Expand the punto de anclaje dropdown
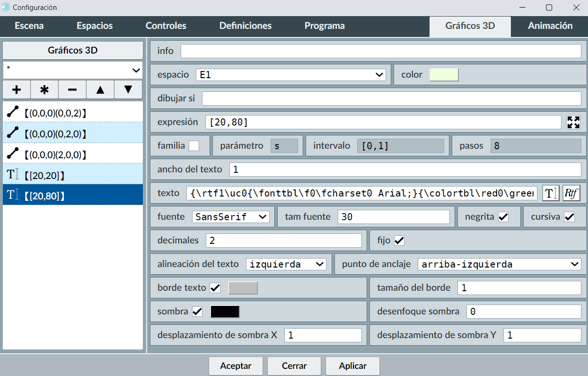The height and width of the screenshot is (376, 588). pyautogui.click(x=499, y=264)
